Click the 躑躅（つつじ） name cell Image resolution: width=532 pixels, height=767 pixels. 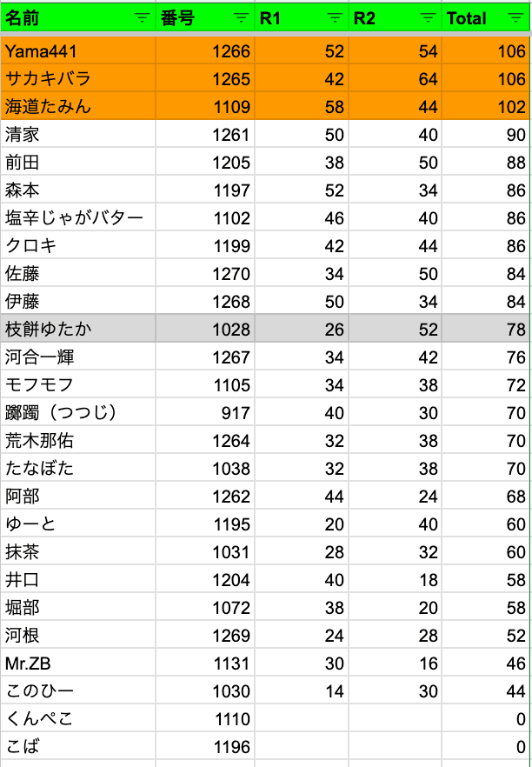click(x=78, y=413)
